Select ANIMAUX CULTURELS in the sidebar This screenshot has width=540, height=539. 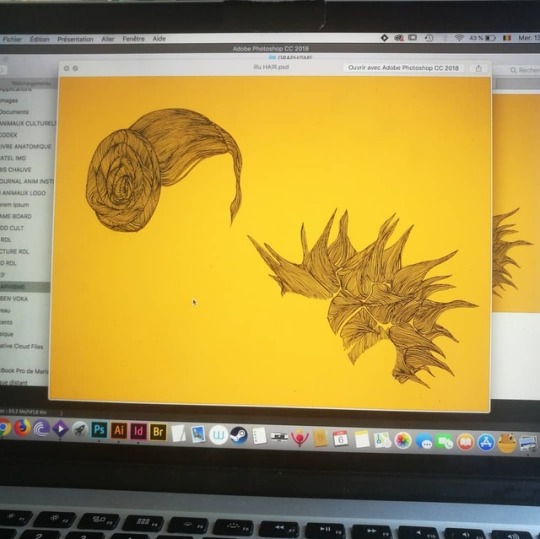[27, 123]
